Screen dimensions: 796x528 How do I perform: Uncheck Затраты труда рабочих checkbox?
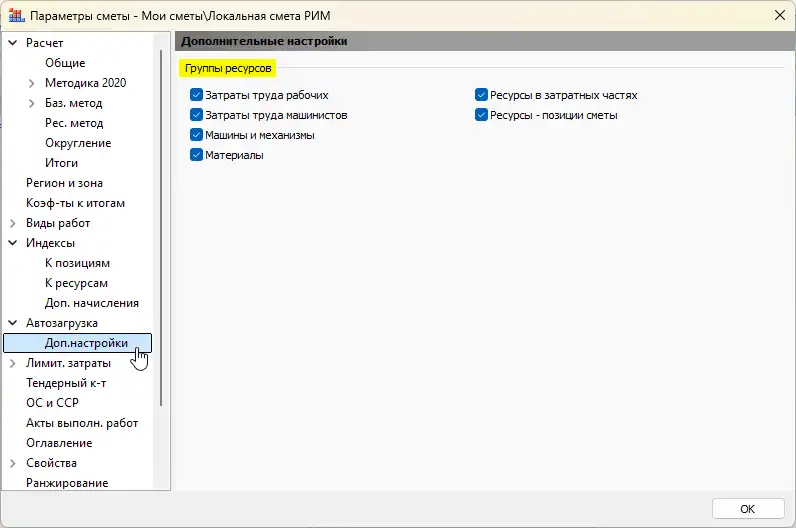coord(196,96)
